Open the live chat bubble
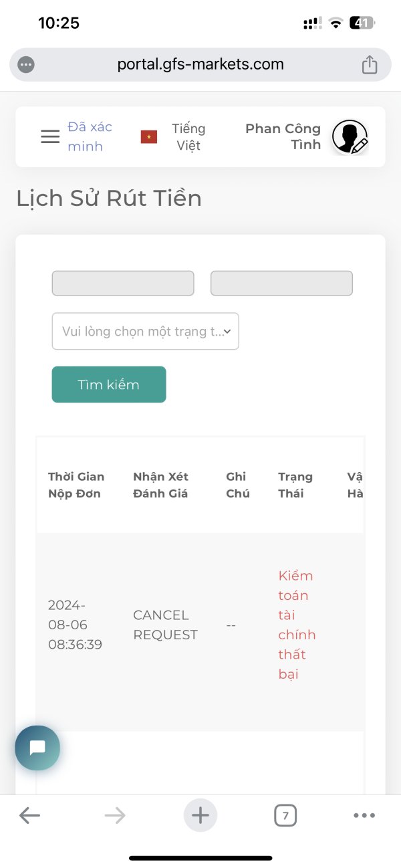This screenshot has height=868, width=401. coord(37,748)
